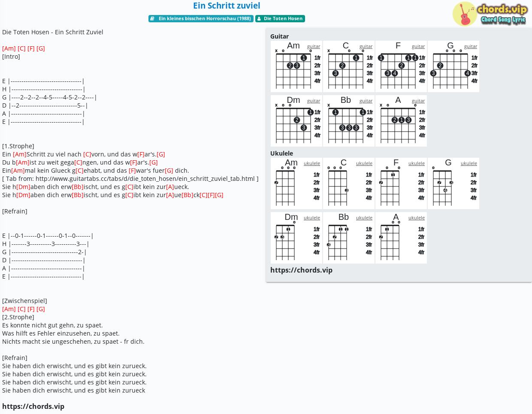
Task: Click the ukulele link beside chord Am
Action: click(x=312, y=163)
